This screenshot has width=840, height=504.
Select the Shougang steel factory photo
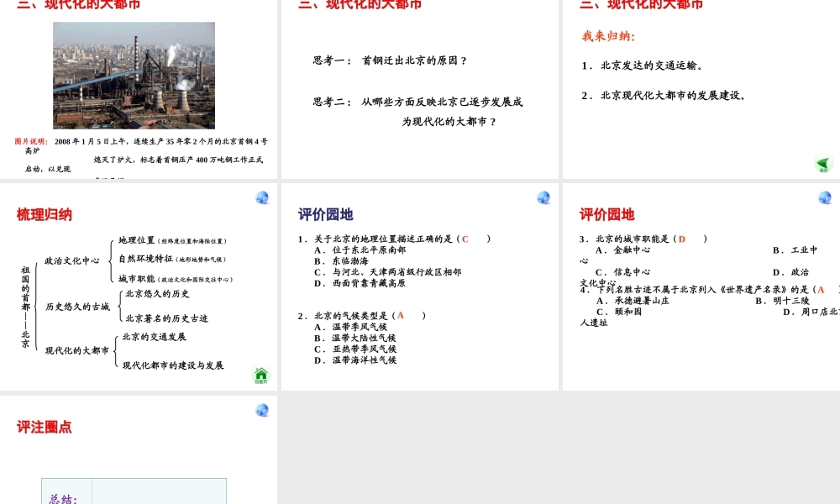134,76
